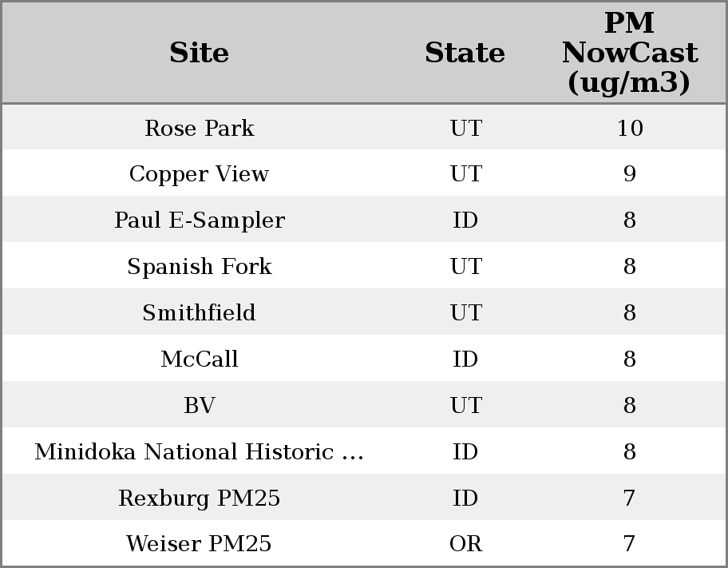Click the ID state cell for Paul E-Sampler
This screenshot has width=728, height=568.
(x=465, y=220)
